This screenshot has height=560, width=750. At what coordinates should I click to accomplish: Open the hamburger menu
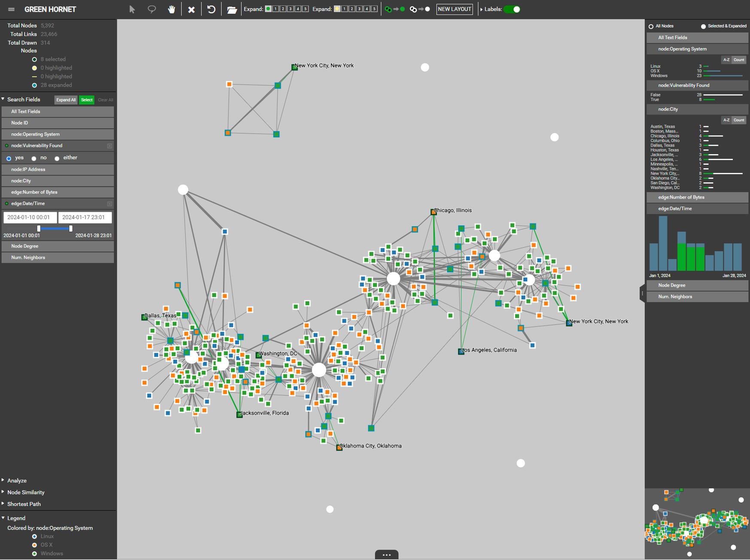[x=11, y=9]
